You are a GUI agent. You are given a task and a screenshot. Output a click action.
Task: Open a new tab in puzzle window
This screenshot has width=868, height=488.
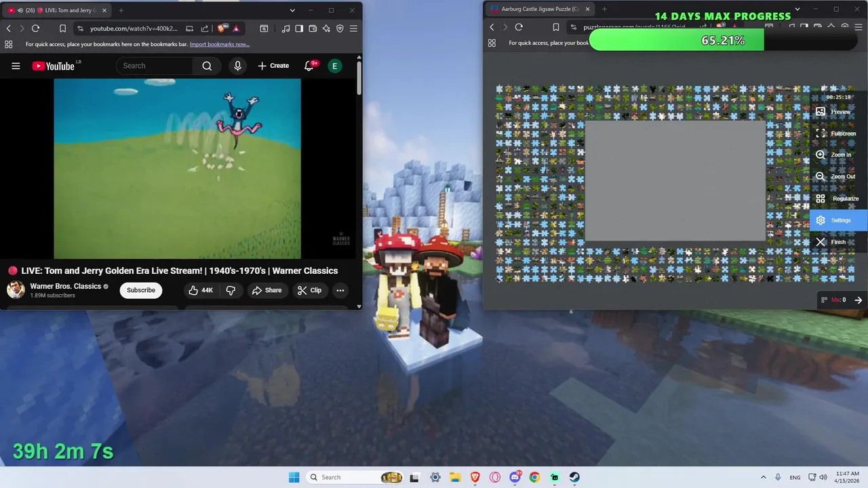coord(604,9)
